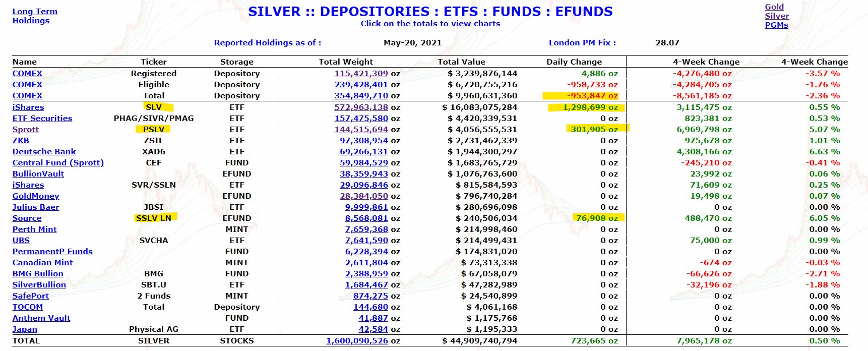View chart for TOCOM weight 144,680
This screenshot has height=351, width=868.
pos(370,307)
